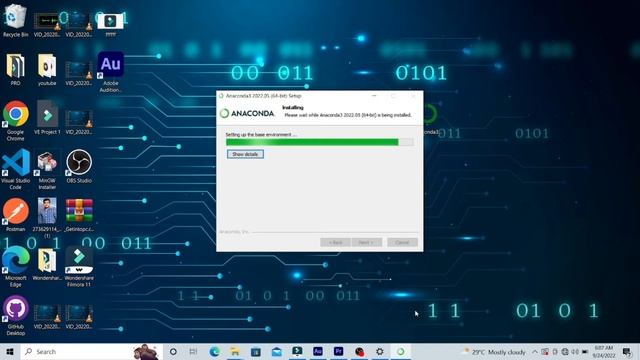640x360 pixels.
Task: Click the Back button in Anaconda setup
Action: [x=335, y=242]
